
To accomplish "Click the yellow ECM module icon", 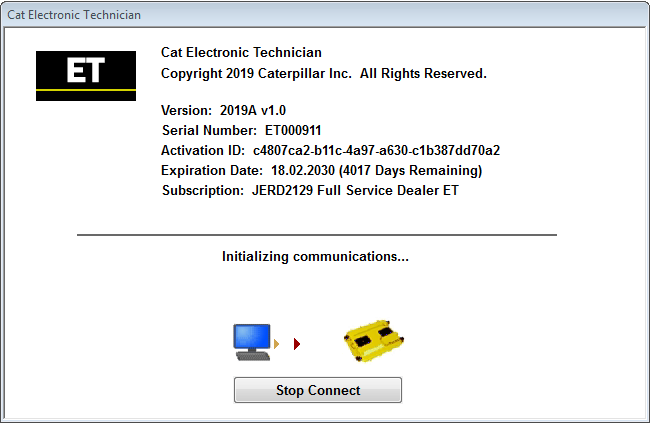I will tap(374, 341).
